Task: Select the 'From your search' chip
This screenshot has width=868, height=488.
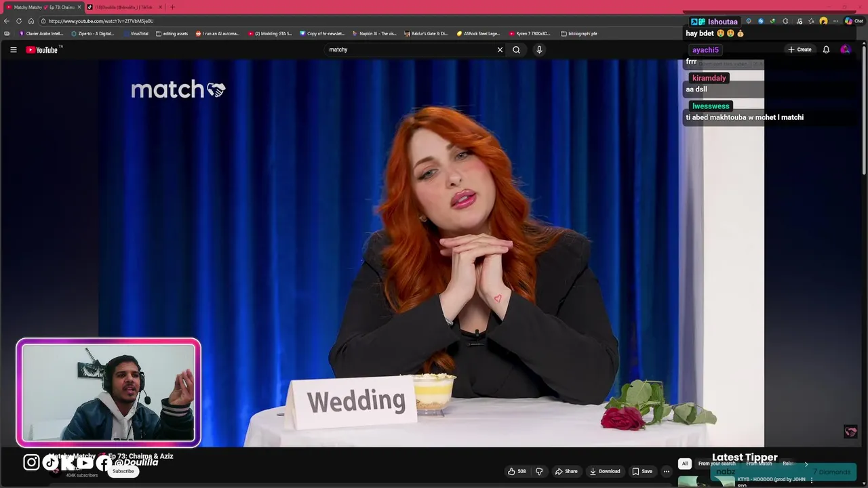Action: 717,464
